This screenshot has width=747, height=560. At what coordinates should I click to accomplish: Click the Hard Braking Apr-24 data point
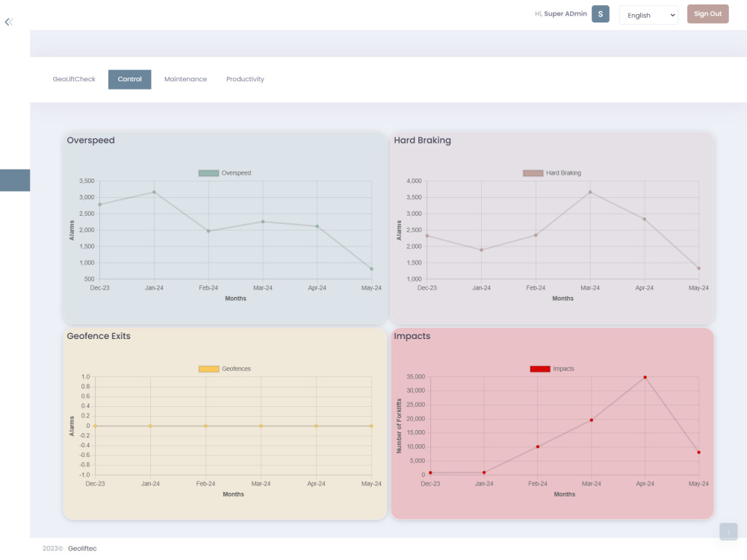point(645,219)
